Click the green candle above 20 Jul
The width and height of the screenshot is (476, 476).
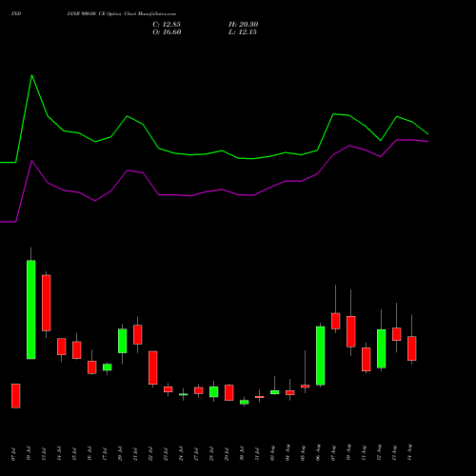(x=123, y=341)
